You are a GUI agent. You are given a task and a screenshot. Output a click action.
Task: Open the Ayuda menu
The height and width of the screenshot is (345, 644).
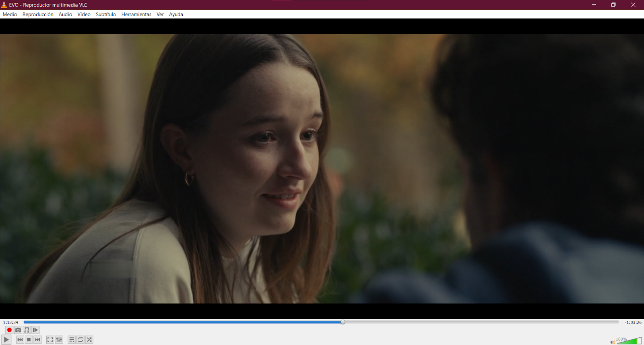coord(176,14)
